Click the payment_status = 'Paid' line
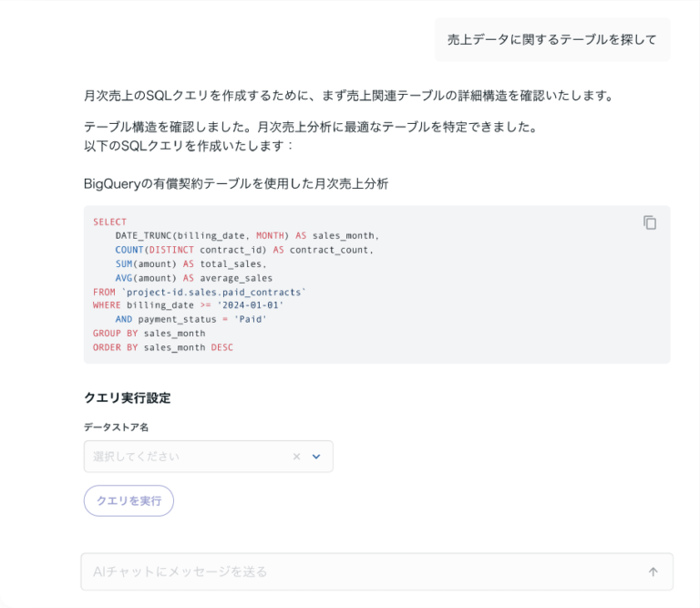This screenshot has height=608, width=700. pyautogui.click(x=191, y=320)
